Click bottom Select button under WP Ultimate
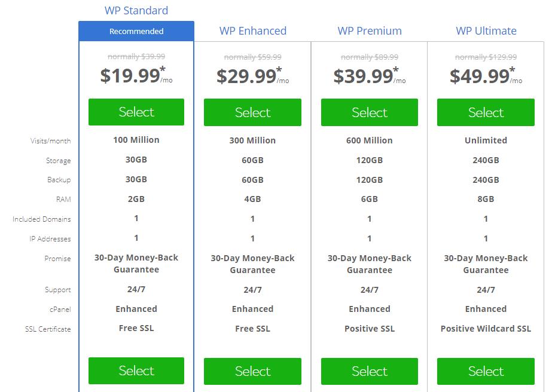The width and height of the screenshot is (552, 392). click(x=486, y=371)
